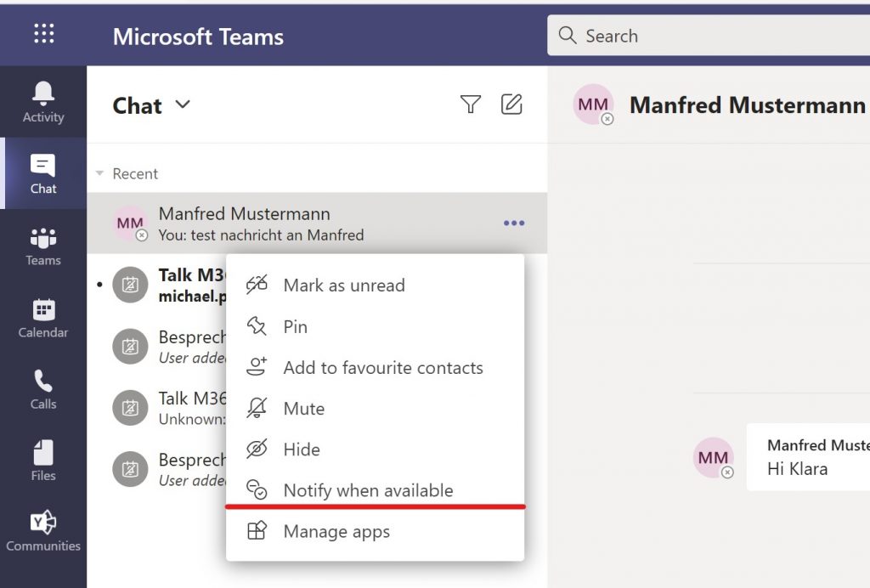Open Communities (Yammer) icon
The width and height of the screenshot is (870, 588).
click(x=43, y=532)
